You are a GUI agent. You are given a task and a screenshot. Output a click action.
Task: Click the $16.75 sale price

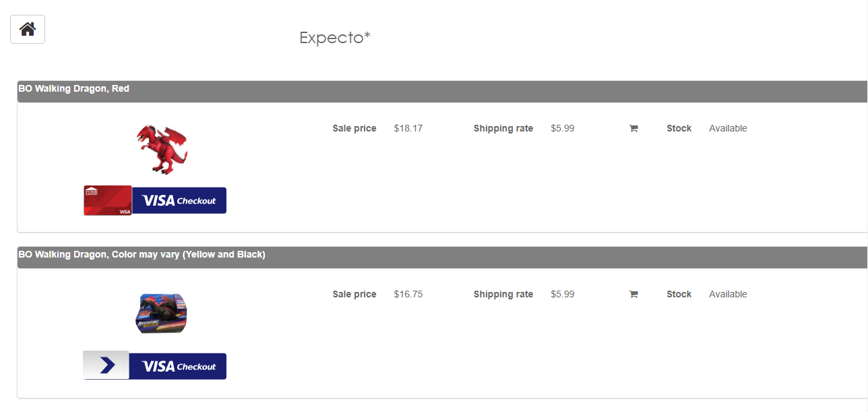[408, 294]
